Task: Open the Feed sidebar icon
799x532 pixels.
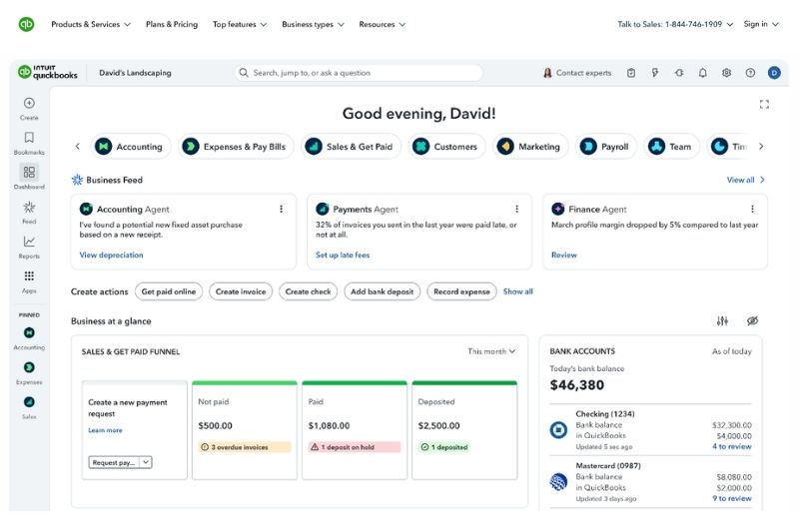Action: coord(29,208)
